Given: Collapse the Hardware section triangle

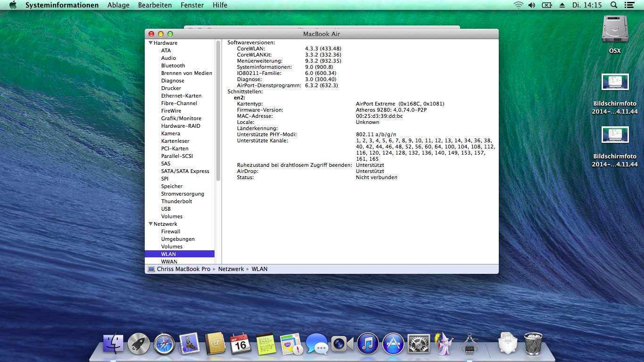Looking at the screenshot, I should 150,43.
